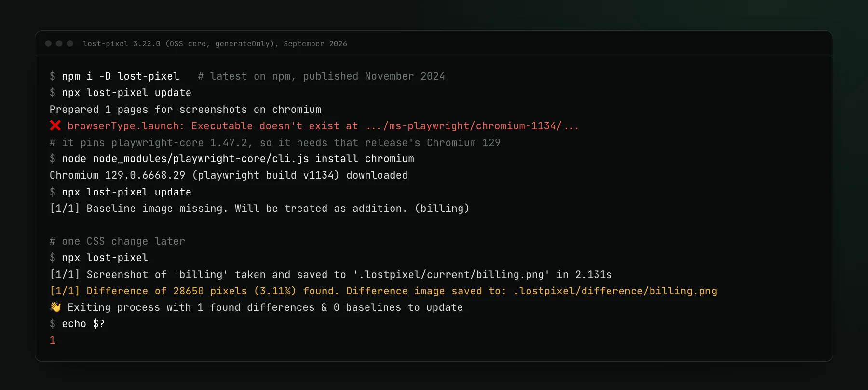This screenshot has height=390, width=868.
Task: Click the red cross error icon
Action: 55,125
